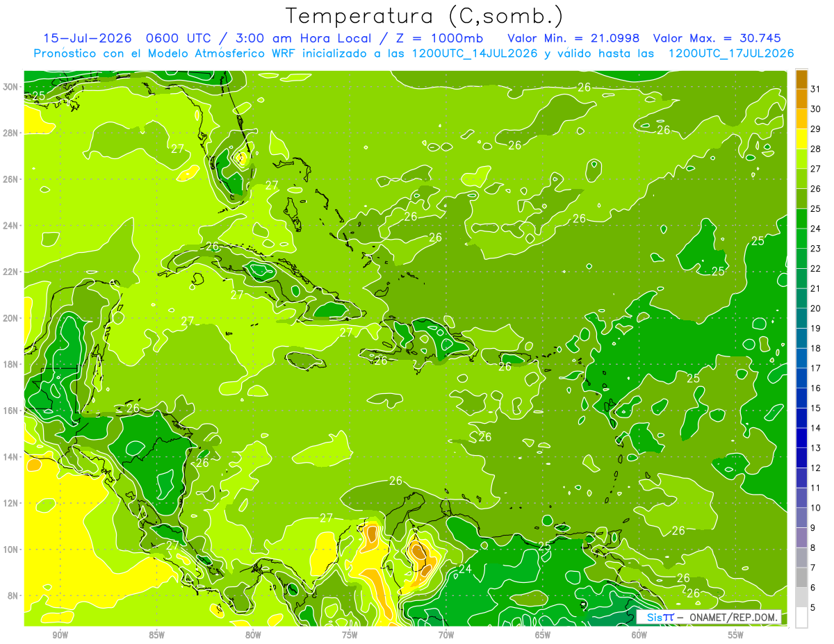Click legend scale value 31
Image resolution: width=834 pixels, height=644 pixels.
(816, 89)
